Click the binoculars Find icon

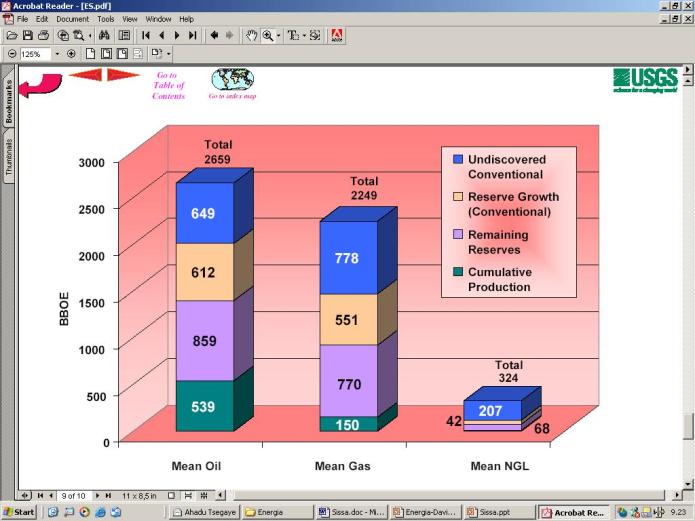(x=103, y=35)
